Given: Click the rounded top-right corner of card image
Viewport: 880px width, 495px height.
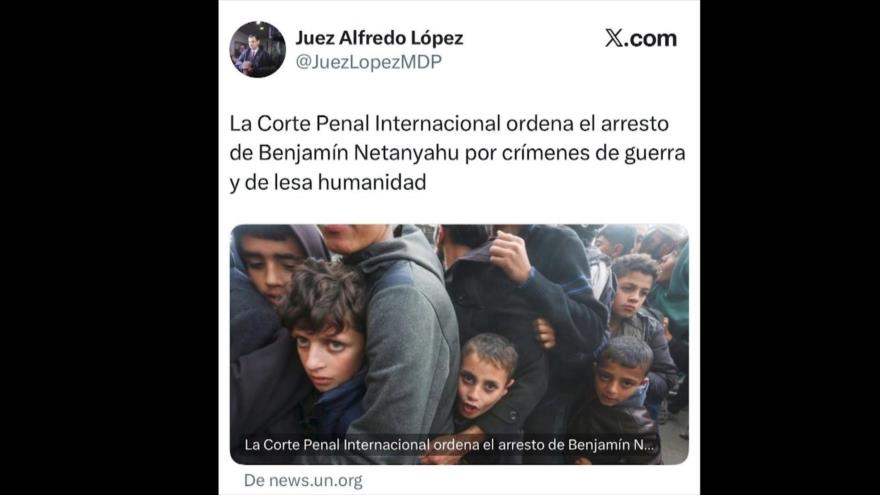Looking at the screenshot, I should pos(682,231).
